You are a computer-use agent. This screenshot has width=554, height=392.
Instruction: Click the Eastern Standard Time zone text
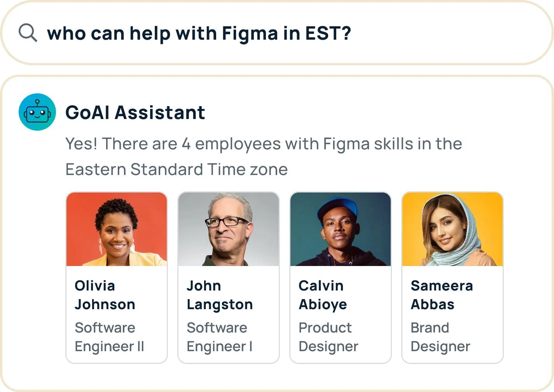click(177, 170)
